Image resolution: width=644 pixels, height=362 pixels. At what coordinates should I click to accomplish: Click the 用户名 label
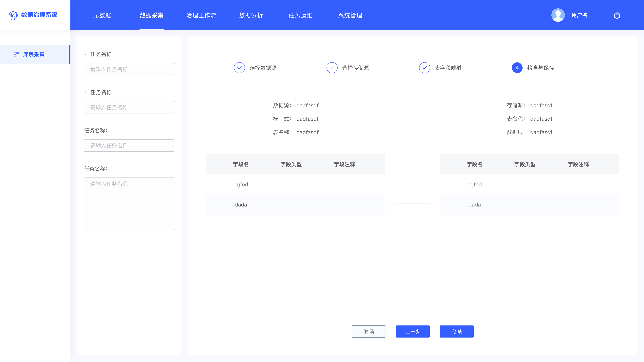pyautogui.click(x=579, y=15)
